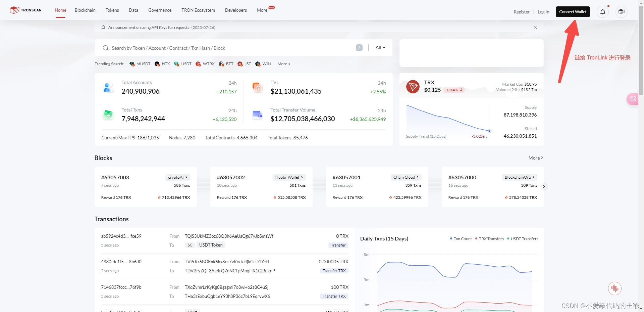
Task: Open the TRON Ecosystem menu
Action: point(198,10)
